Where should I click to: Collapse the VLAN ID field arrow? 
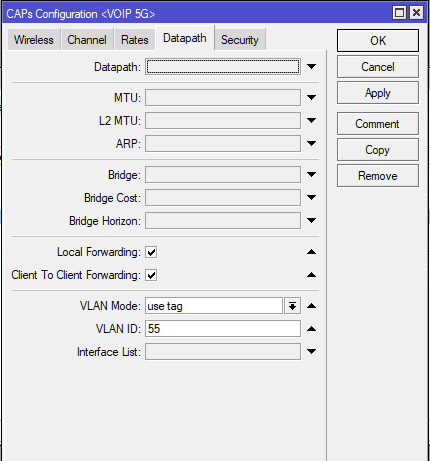[311, 329]
